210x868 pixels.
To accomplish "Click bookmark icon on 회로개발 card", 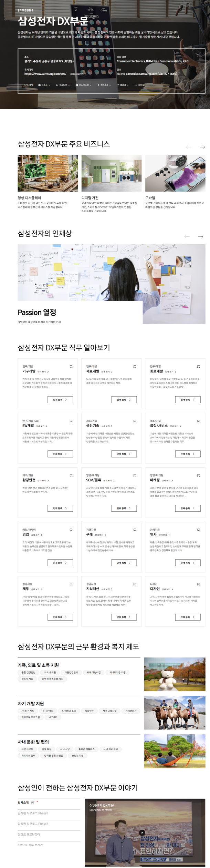I will pyautogui.click(x=198, y=366).
